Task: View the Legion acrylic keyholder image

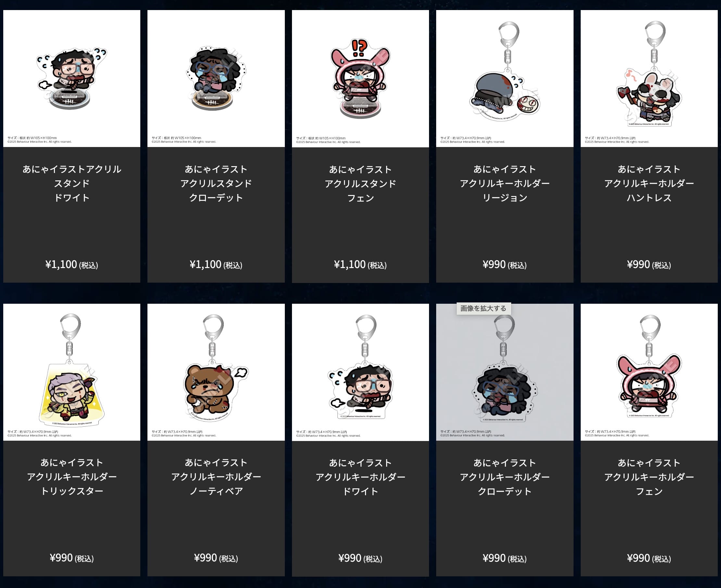Action: tap(505, 78)
